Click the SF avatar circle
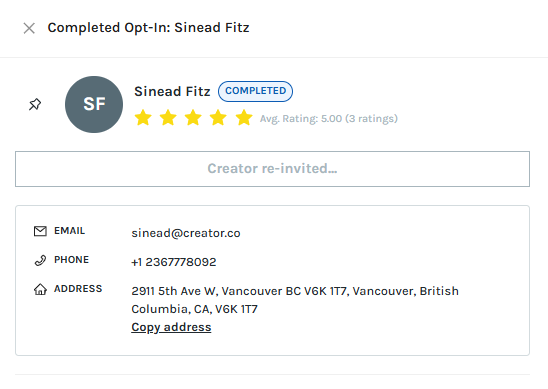This screenshot has height=389, width=548. coord(94,104)
